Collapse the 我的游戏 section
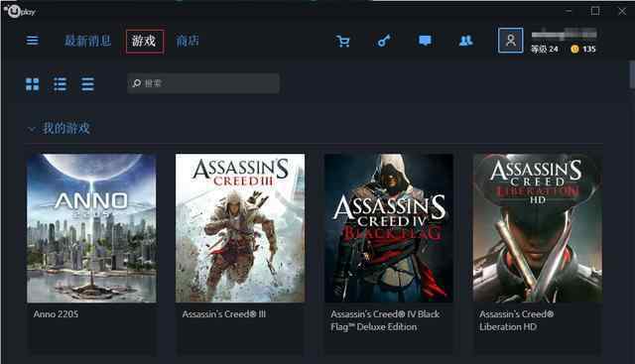Image resolution: width=635 pixels, height=364 pixels. pos(31,129)
